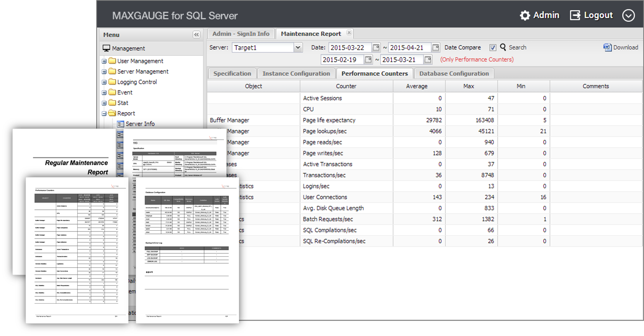Select the Performance Counters tab

click(x=374, y=73)
